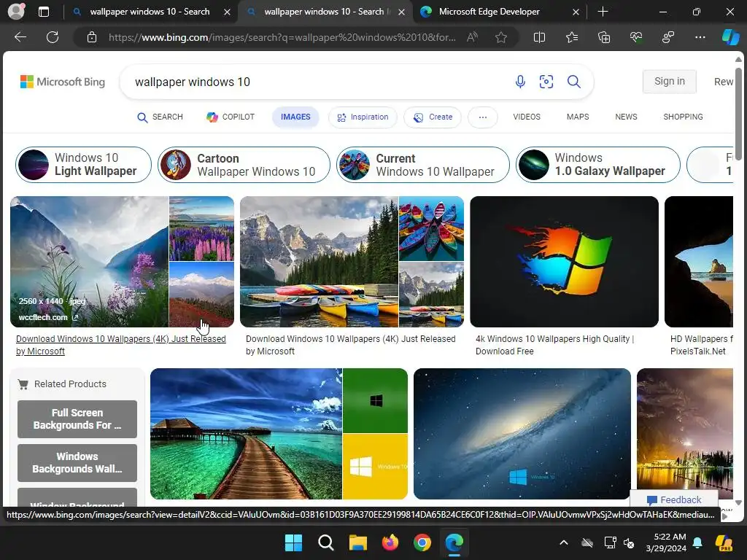Click the Create pill button
The image size is (747, 560).
(433, 117)
